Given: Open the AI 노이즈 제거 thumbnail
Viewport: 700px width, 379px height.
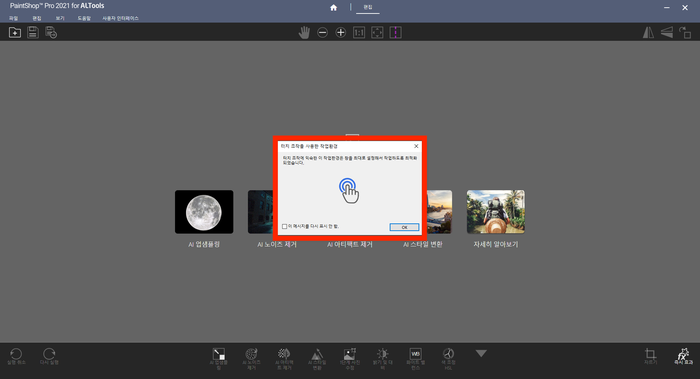Looking at the screenshot, I should (x=261, y=212).
